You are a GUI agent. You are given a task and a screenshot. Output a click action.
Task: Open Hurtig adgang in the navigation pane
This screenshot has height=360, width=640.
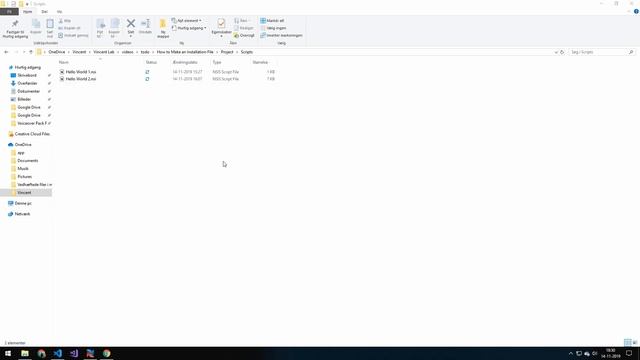[28, 67]
